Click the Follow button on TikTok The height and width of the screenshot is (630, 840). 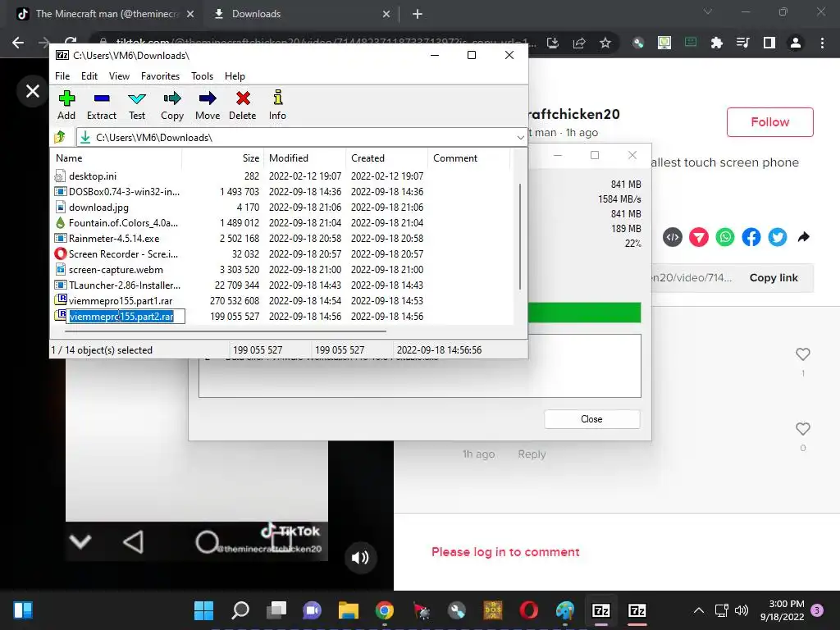pos(769,122)
